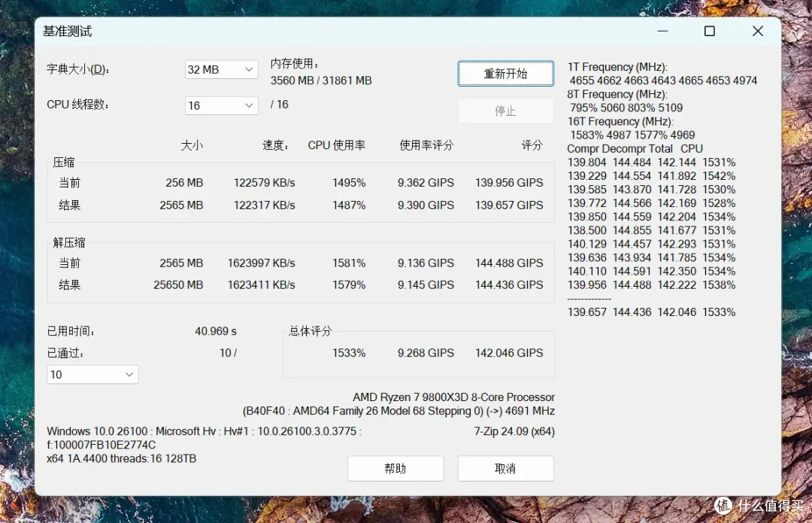Click the total rating 142.046 GIPS
The image size is (812, 523).
tap(509, 352)
